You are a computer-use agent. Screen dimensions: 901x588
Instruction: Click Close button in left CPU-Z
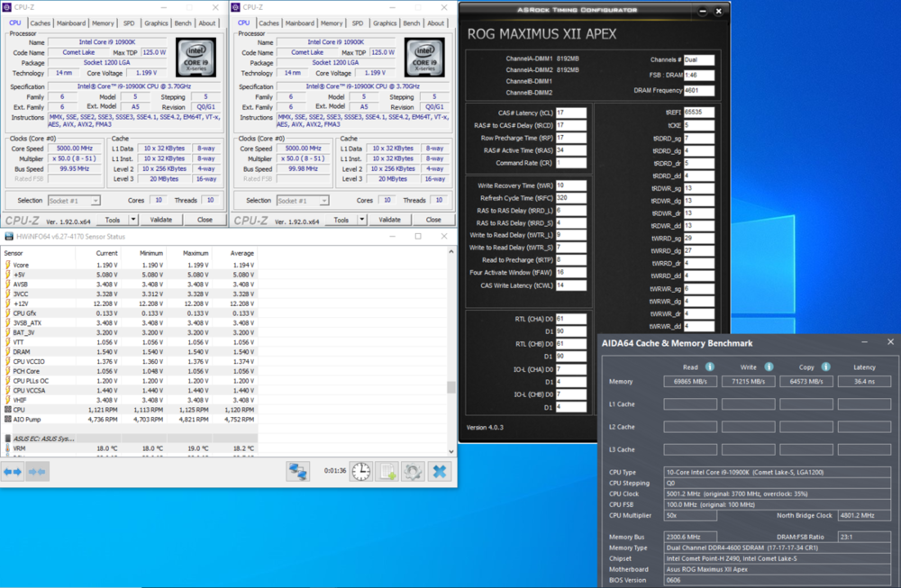205,220
